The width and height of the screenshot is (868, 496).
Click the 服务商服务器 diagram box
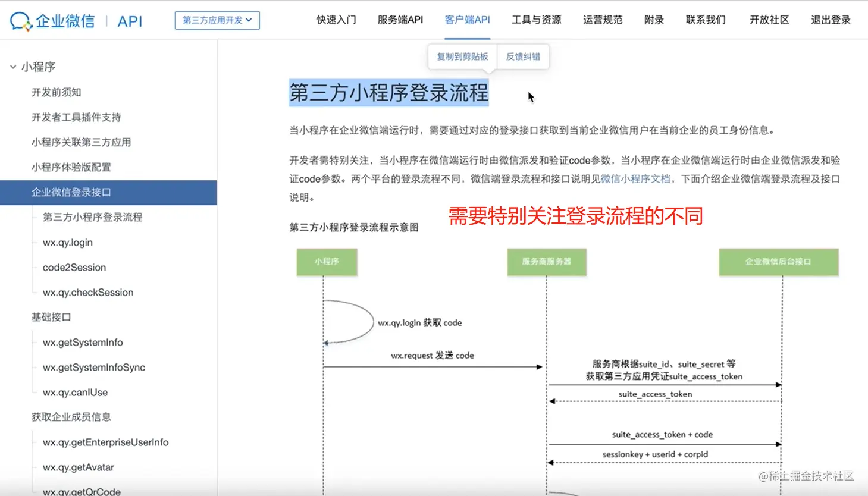click(x=547, y=262)
